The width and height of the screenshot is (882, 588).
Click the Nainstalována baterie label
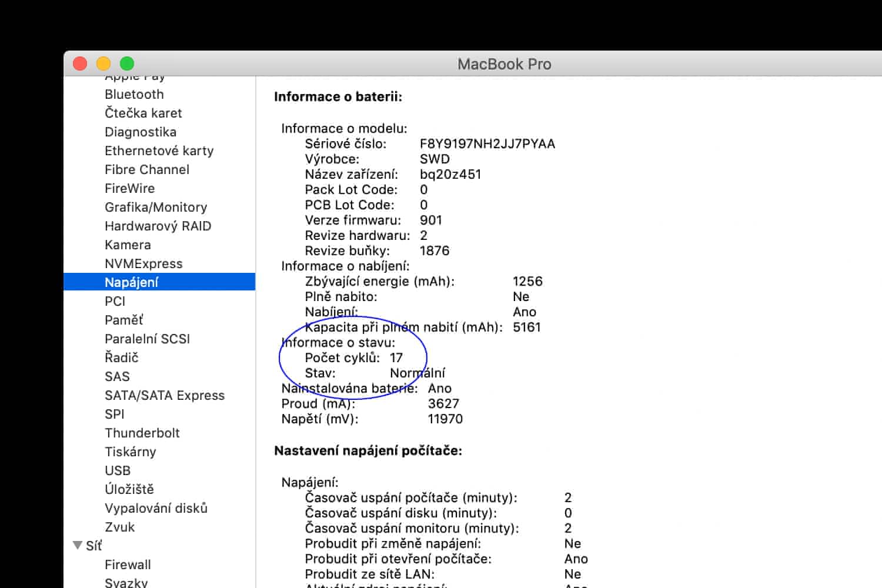(x=350, y=388)
